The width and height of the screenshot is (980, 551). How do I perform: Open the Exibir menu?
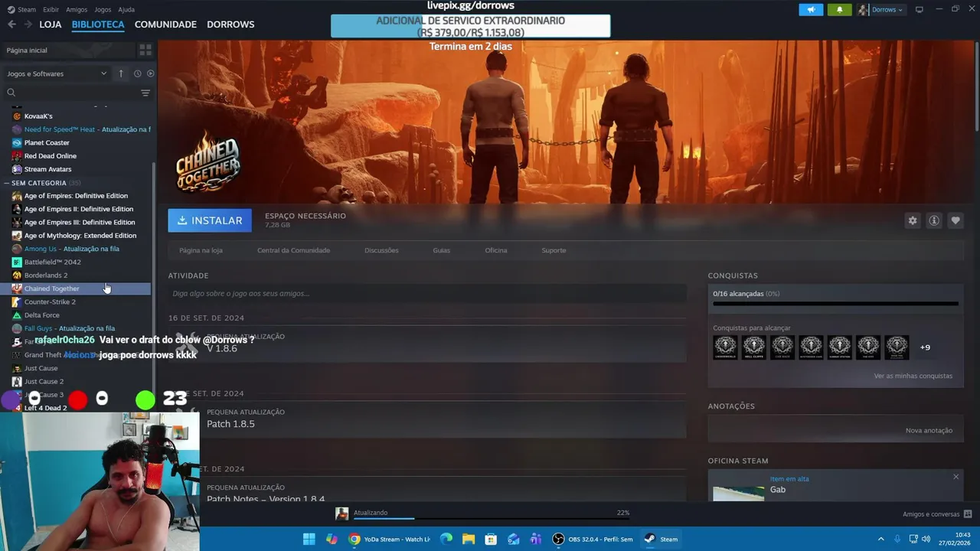[x=51, y=10]
